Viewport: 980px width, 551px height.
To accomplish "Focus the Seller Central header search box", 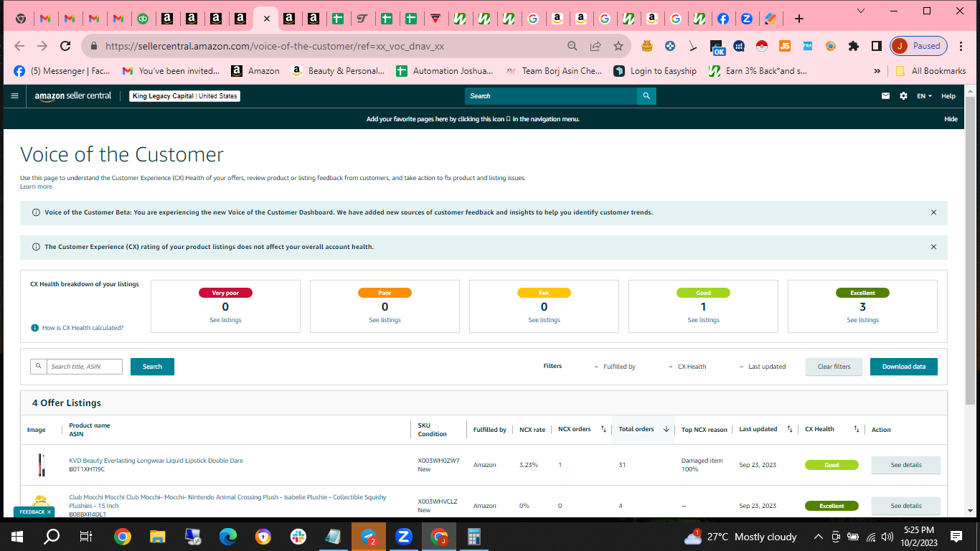I will point(551,95).
